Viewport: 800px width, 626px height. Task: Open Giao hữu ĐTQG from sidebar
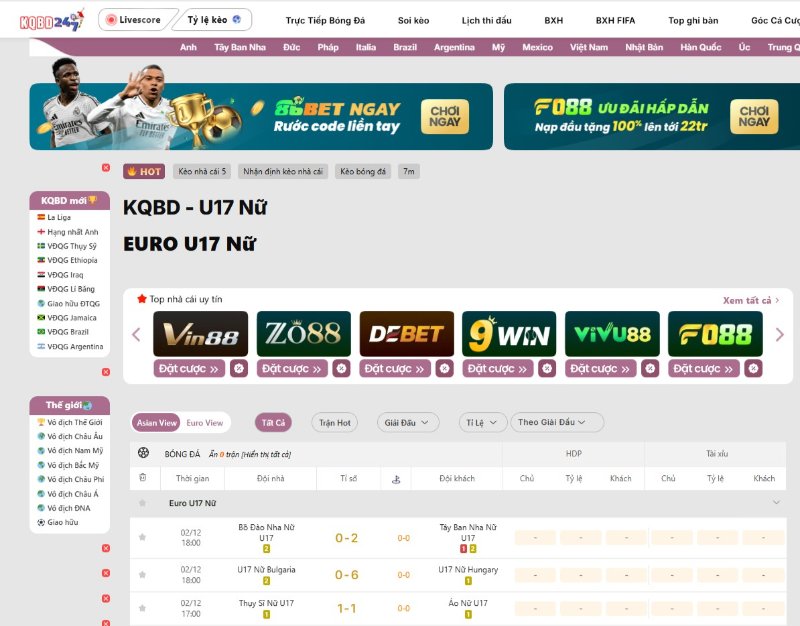73,302
